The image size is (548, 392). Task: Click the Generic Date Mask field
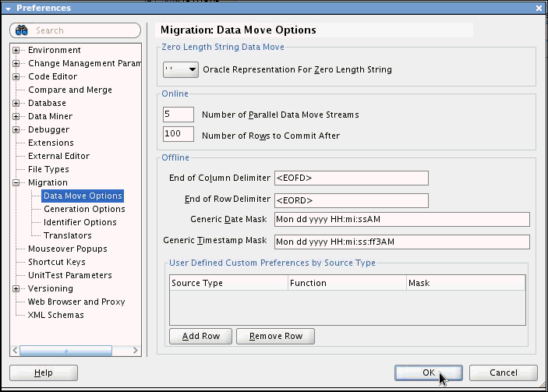(x=401, y=219)
